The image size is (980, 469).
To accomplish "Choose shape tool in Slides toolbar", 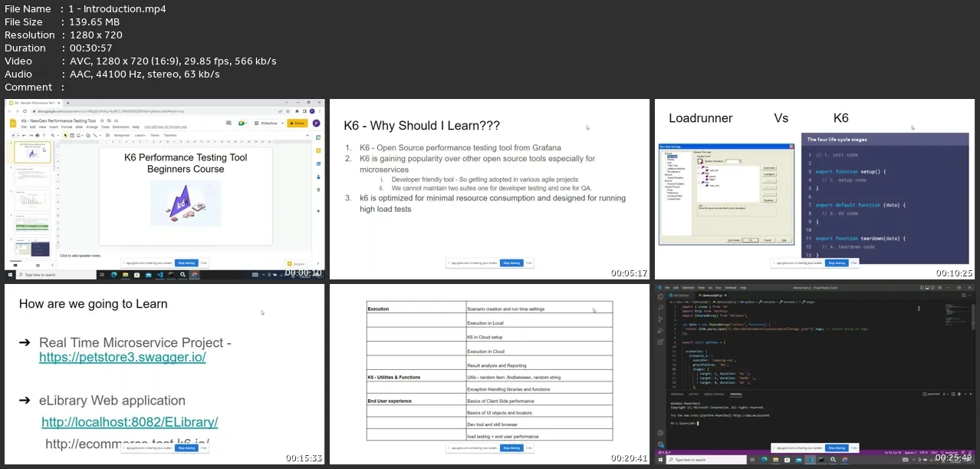I will click(x=88, y=135).
